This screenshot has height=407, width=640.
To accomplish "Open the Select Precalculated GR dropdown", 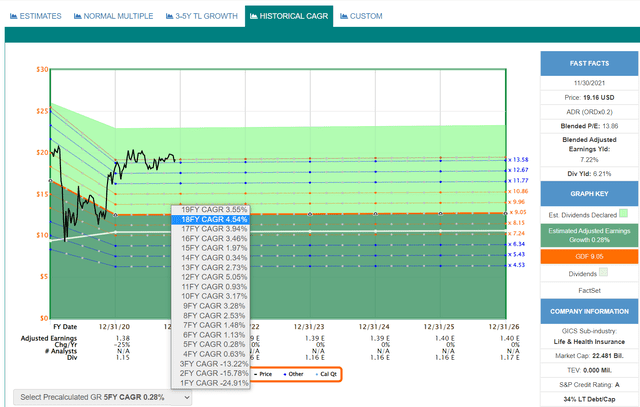I will 102,397.
